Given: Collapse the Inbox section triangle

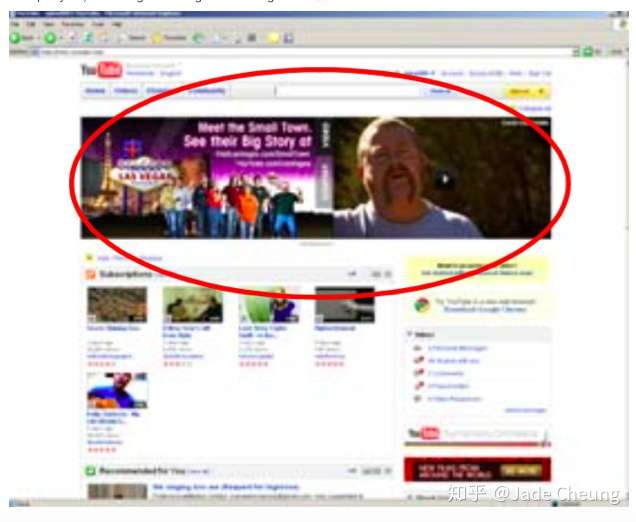Looking at the screenshot, I should (410, 334).
